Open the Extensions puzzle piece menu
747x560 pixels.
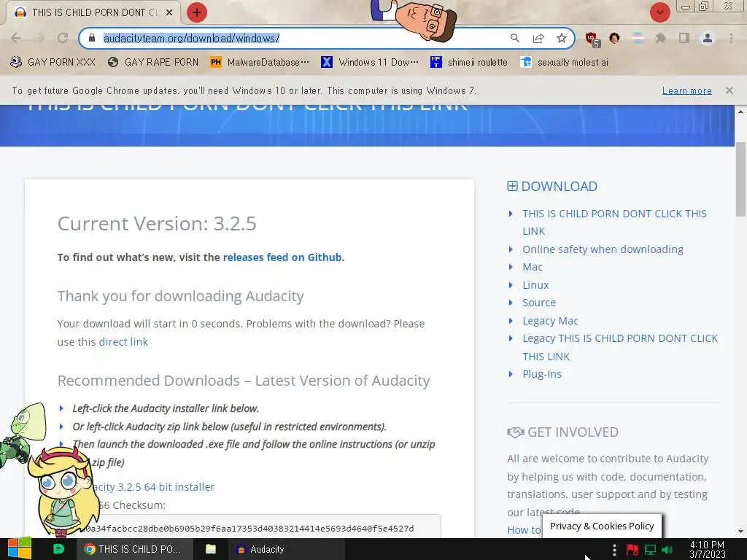[x=661, y=38]
